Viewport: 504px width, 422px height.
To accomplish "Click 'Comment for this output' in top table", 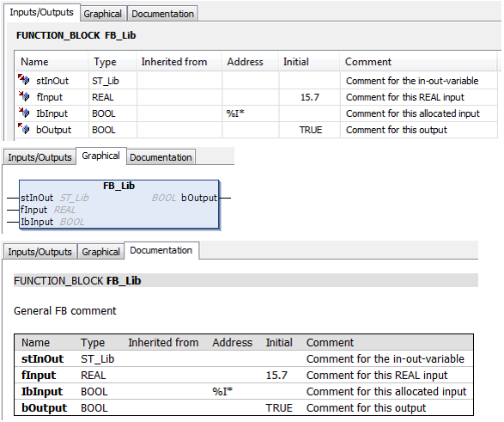I will pos(397,130).
